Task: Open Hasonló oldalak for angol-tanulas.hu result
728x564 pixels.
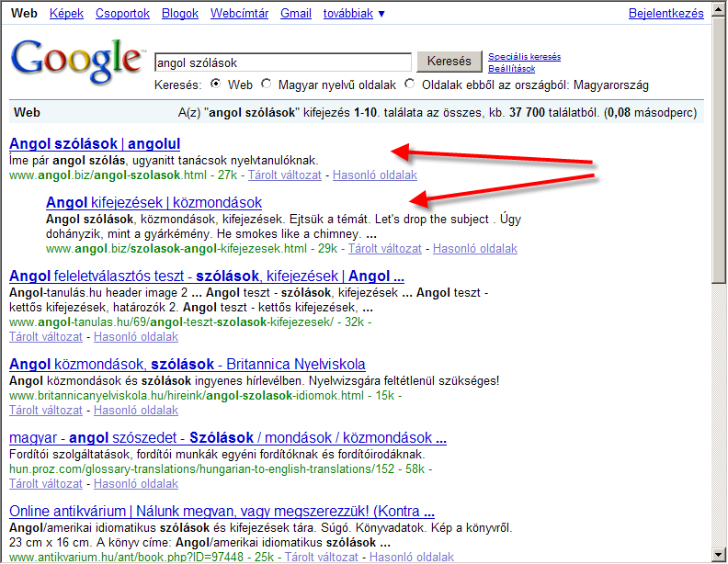Action: [x=135, y=337]
